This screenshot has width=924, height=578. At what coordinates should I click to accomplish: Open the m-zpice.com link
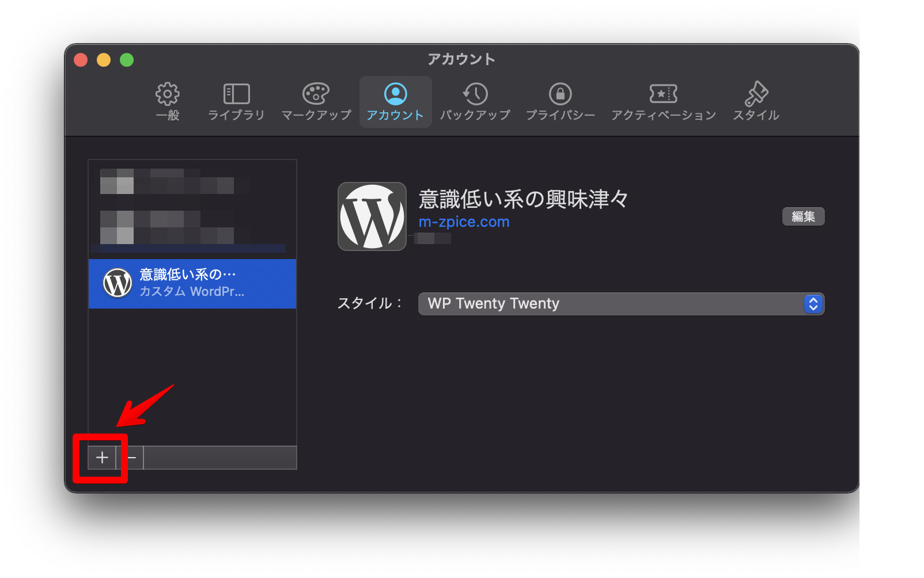pyautogui.click(x=464, y=222)
